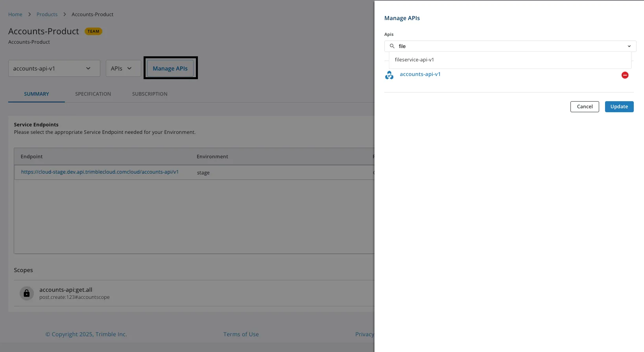Open the accounts-api-v1 link in Manage APIs panel

click(420, 74)
